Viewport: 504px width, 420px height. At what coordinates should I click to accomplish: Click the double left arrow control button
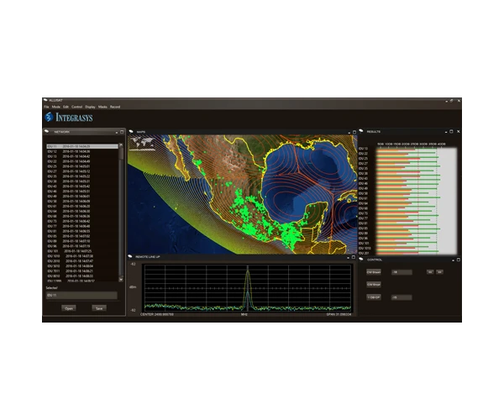coord(430,272)
